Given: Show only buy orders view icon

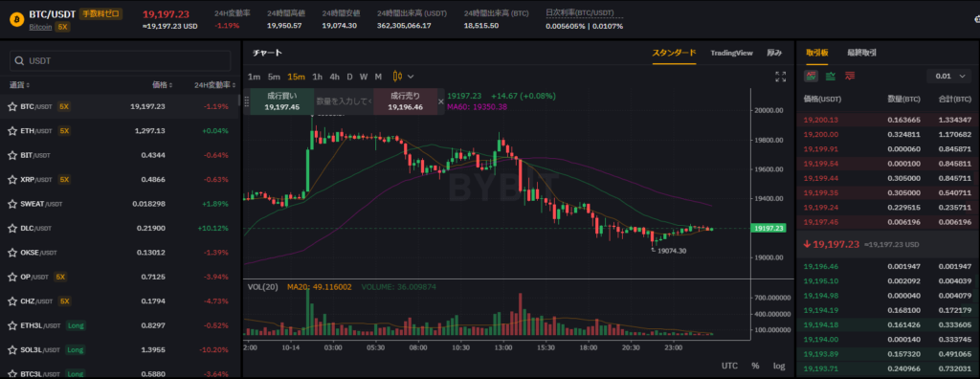Looking at the screenshot, I should [831, 76].
